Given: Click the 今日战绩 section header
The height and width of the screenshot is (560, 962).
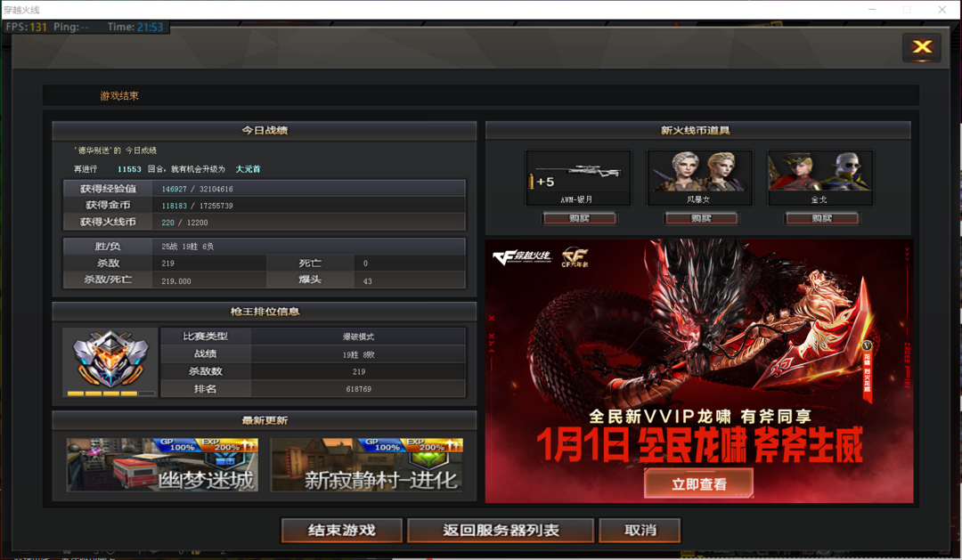Looking at the screenshot, I should [265, 130].
